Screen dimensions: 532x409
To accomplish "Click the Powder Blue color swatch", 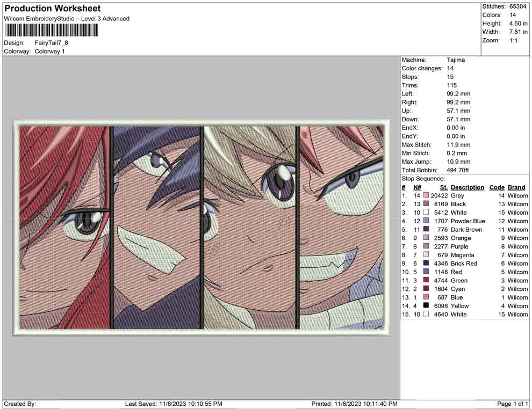I will pyautogui.click(x=426, y=221).
